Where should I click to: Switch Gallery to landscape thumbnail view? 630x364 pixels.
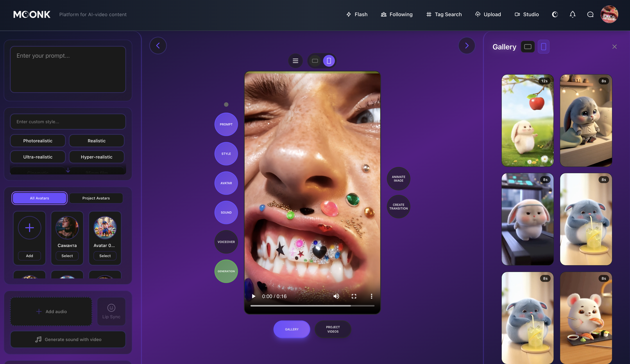[x=528, y=46]
